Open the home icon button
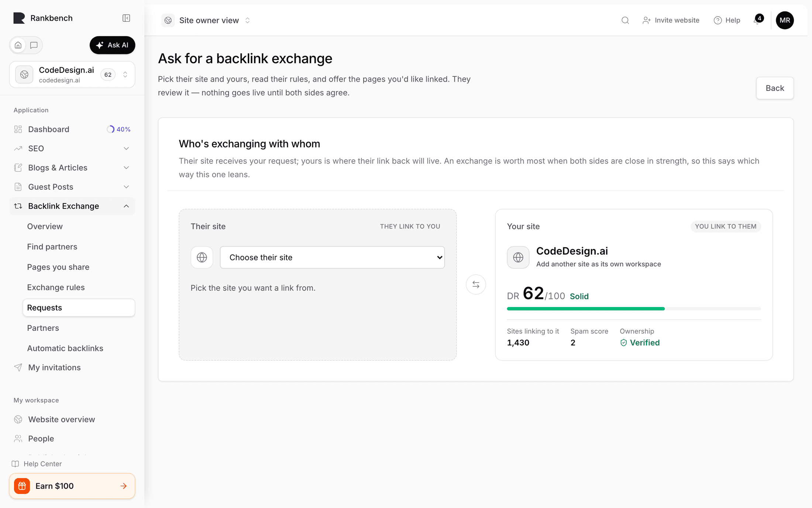 tap(18, 45)
